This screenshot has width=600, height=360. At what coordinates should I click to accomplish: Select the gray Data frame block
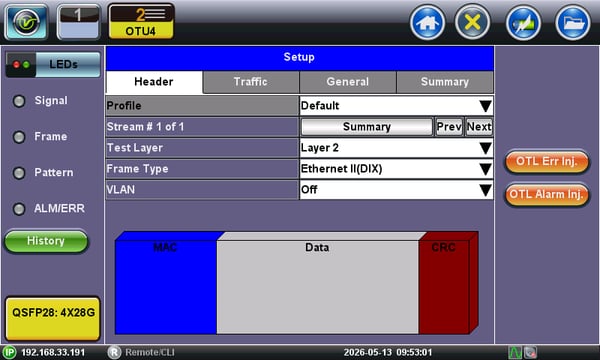[318, 287]
